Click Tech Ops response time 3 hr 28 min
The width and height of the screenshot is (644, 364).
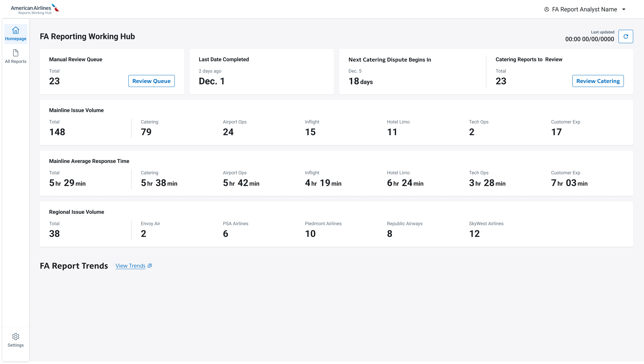click(x=487, y=183)
